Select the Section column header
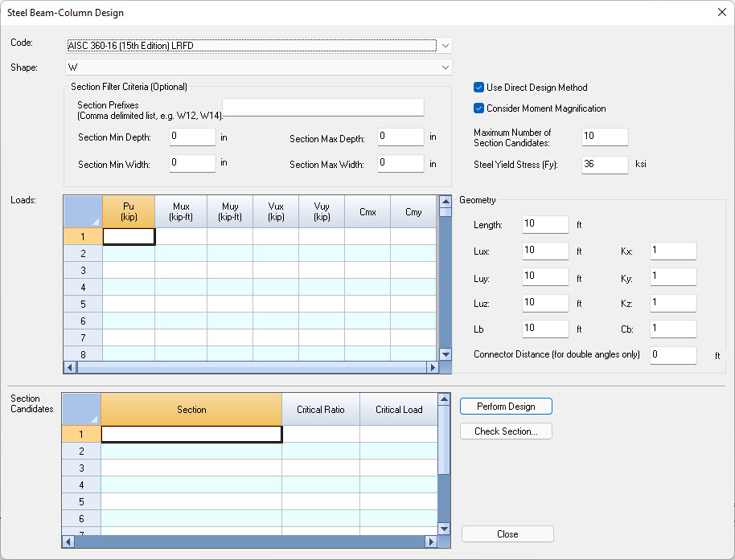The width and height of the screenshot is (735, 560). (191, 409)
